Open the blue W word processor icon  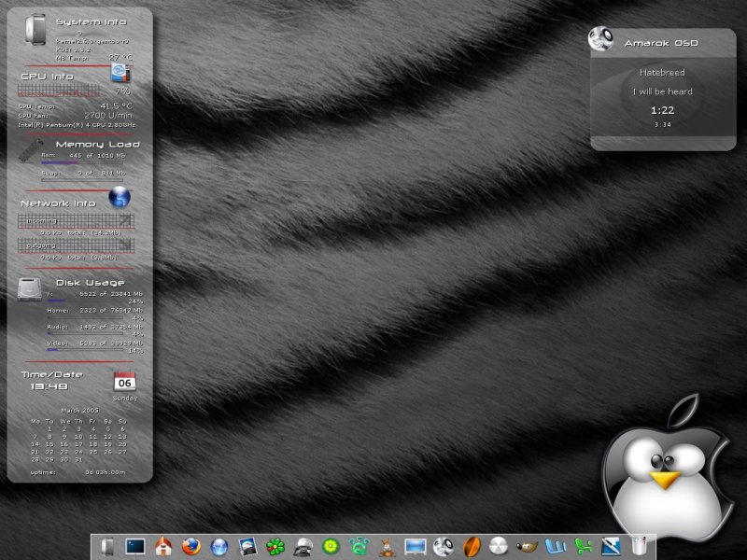coord(555,547)
